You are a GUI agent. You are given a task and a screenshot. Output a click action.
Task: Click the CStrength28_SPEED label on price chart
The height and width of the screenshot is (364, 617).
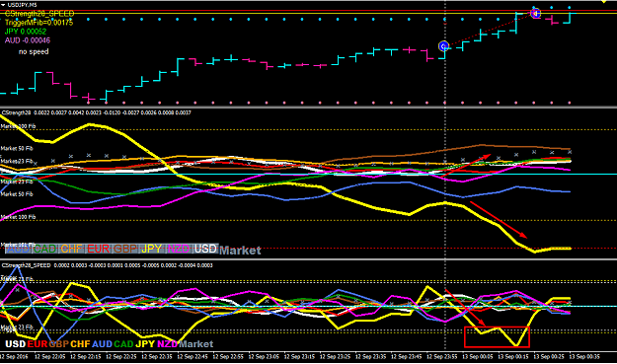(x=39, y=14)
